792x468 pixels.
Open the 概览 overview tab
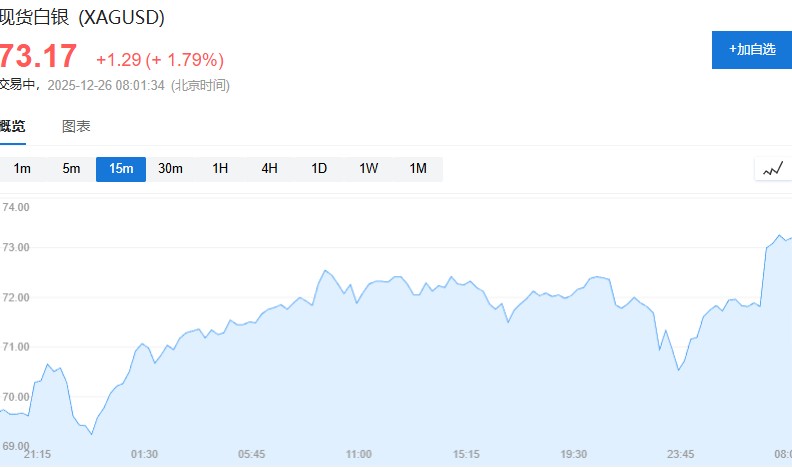coord(13,126)
